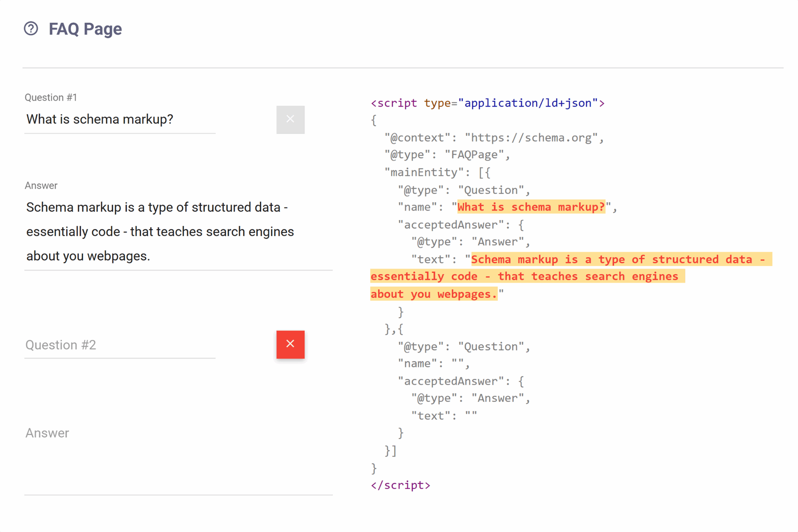The height and width of the screenshot is (532, 798).
Task: Click the first "acceptedAnswer" line in code
Action: pyautogui.click(x=460, y=225)
